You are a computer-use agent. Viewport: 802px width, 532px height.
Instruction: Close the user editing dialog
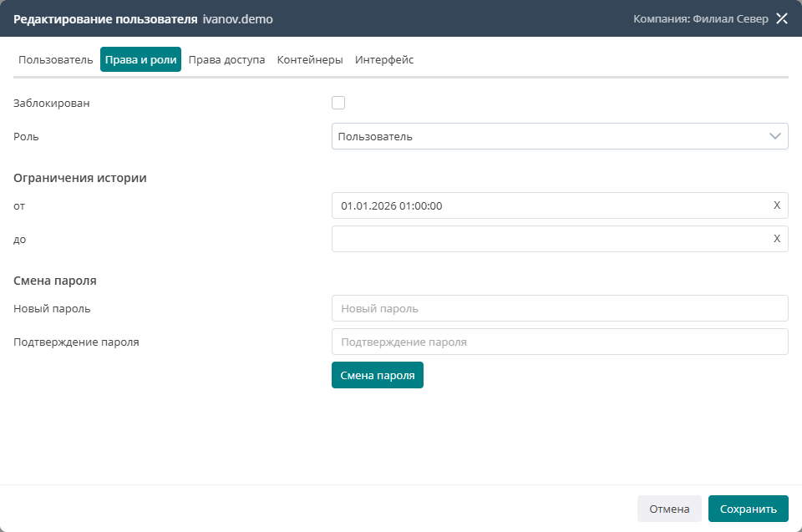pos(782,19)
